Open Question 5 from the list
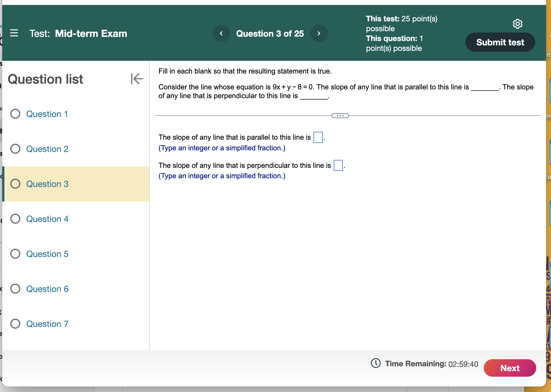 47,254
